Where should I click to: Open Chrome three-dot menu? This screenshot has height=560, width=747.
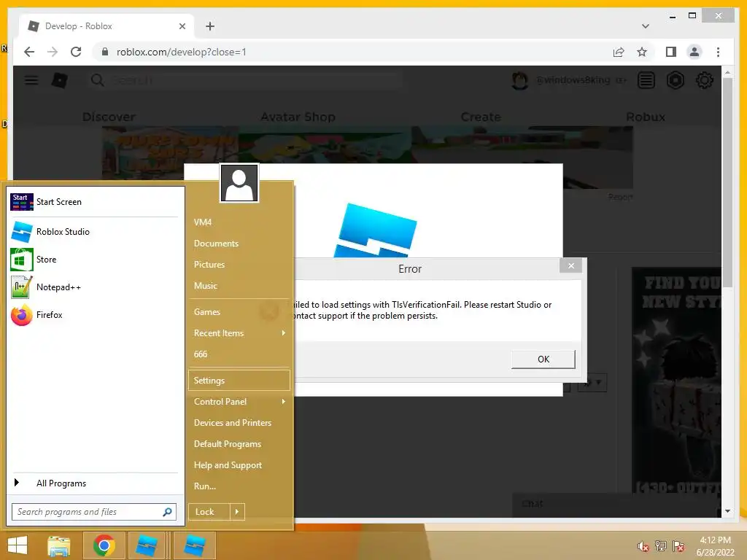tap(718, 52)
